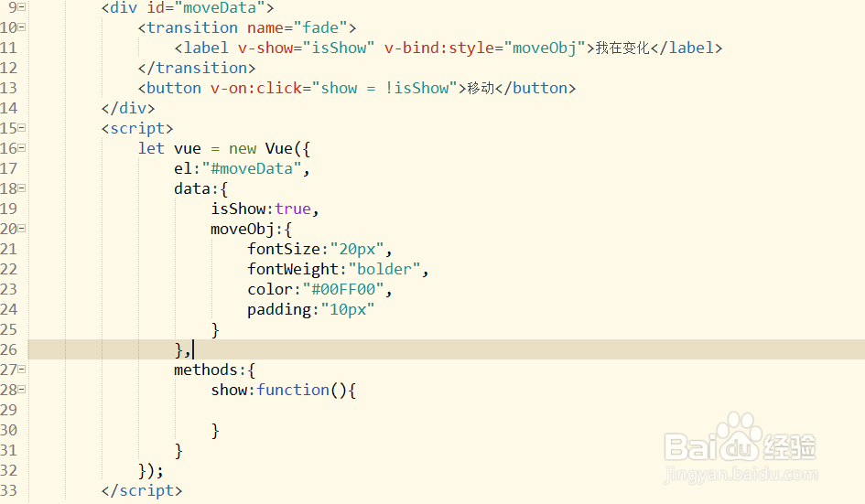
Task: Collapse the new Vue block on line 16
Action: coord(22,148)
